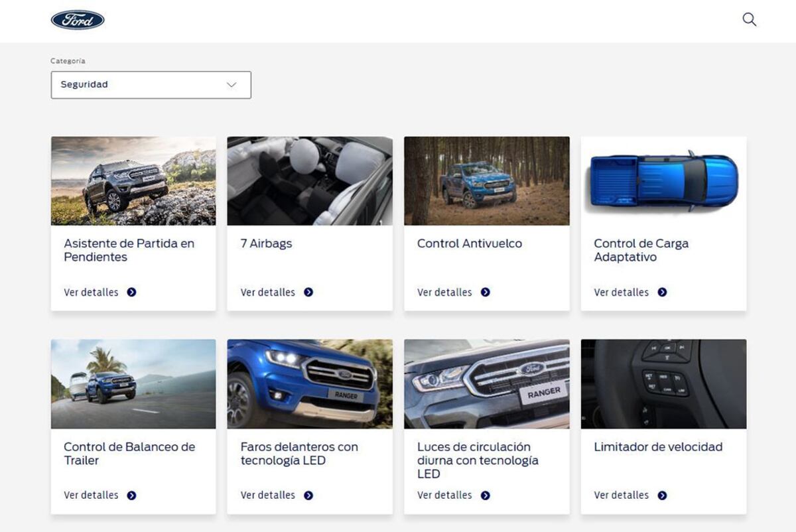Click arrow icon on 7 Airbags card
Screen dimensions: 796x532
308,292
